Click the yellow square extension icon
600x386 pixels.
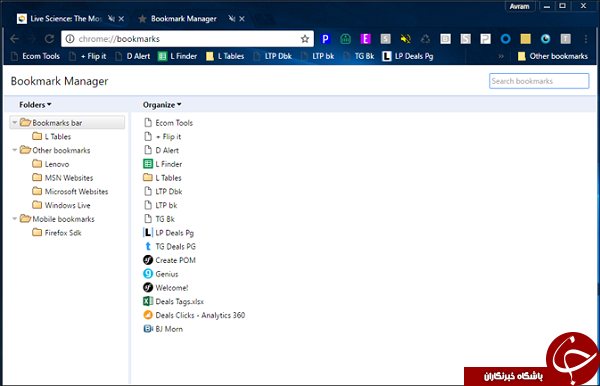525,39
